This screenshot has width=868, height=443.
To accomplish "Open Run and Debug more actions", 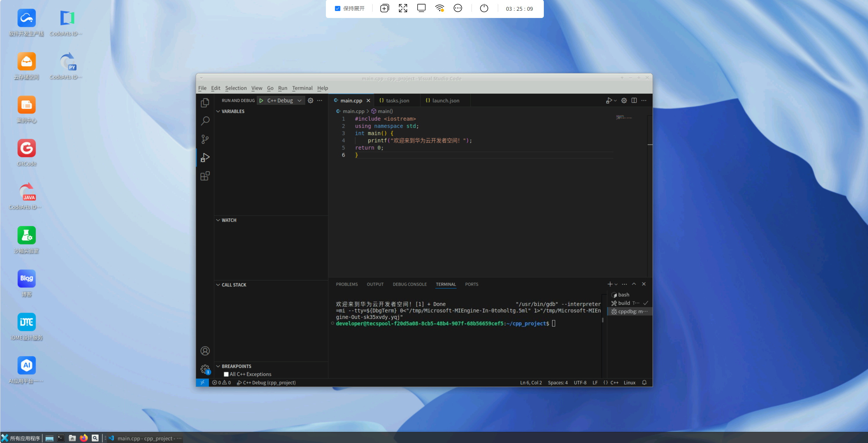I will pyautogui.click(x=320, y=101).
